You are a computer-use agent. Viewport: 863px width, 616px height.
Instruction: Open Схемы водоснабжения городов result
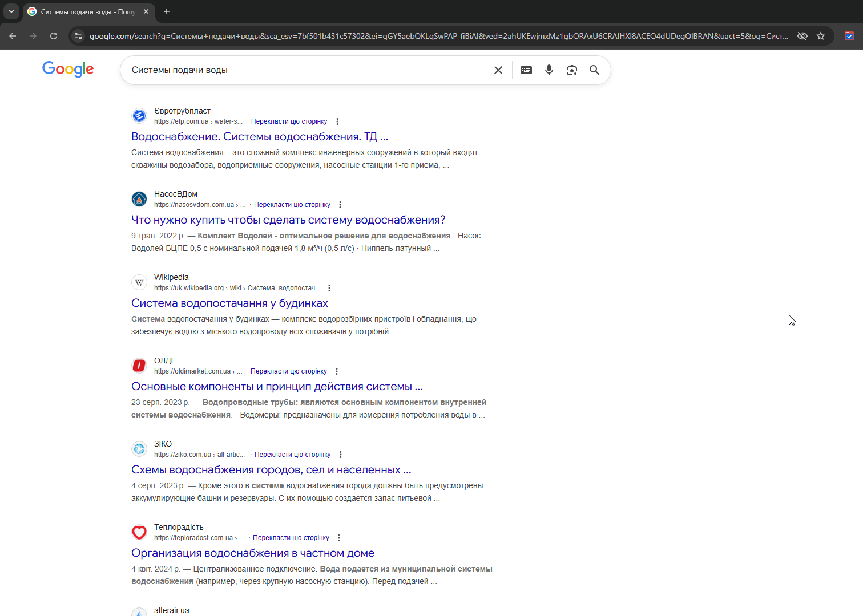tap(271, 470)
